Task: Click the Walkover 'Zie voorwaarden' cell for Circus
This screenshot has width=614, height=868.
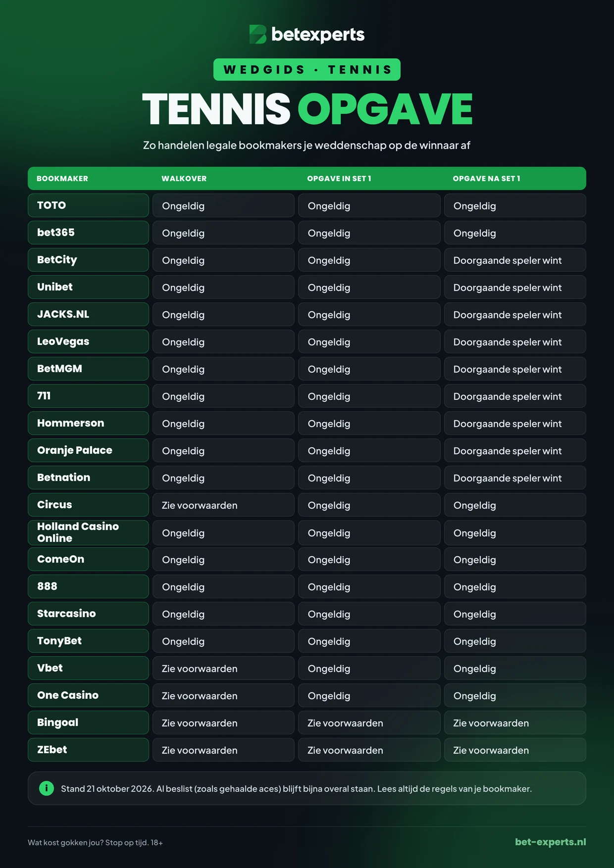Action: pyautogui.click(x=223, y=505)
